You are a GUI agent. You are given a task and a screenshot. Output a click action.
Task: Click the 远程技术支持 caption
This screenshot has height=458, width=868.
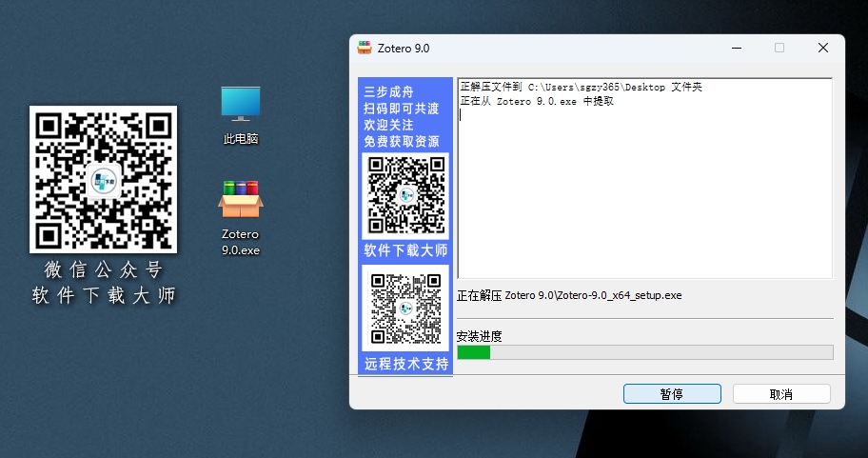click(406, 364)
